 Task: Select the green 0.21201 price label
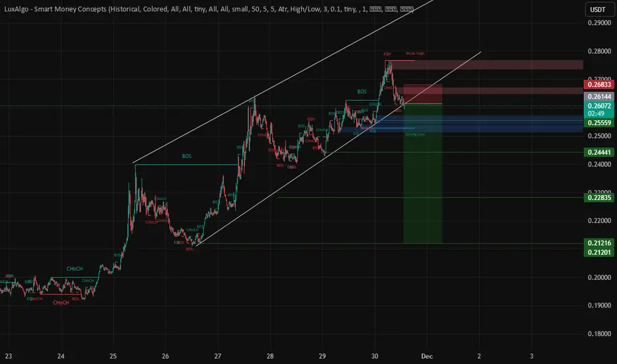tap(599, 252)
